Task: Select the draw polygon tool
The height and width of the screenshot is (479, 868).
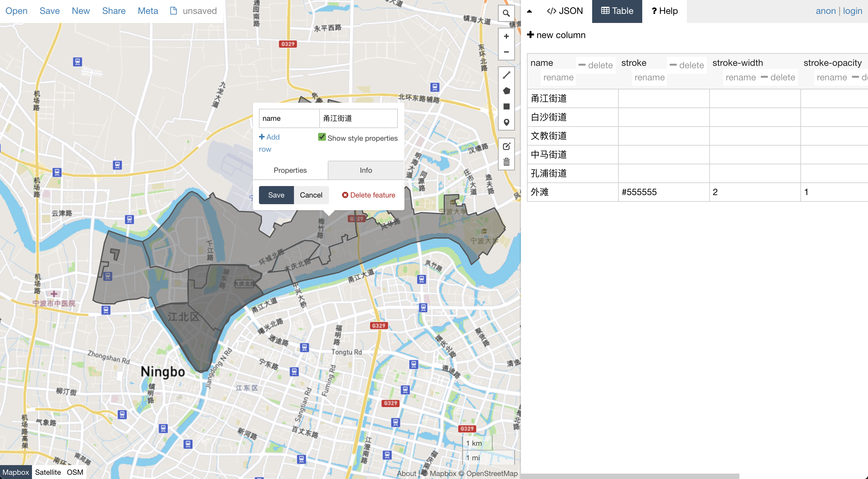Action: 506,91
